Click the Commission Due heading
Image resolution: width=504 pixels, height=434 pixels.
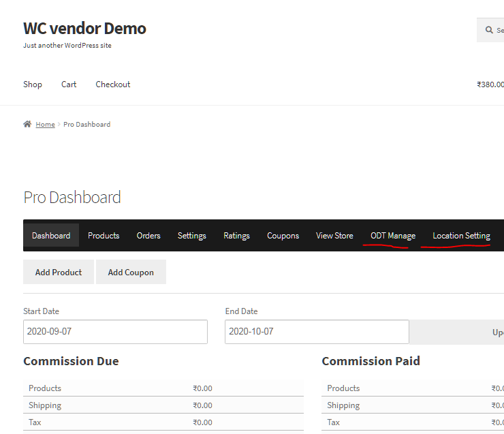71,361
